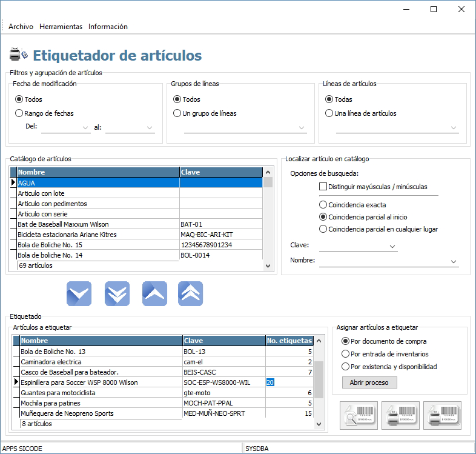
Task: Click the double up arrow button
Action: [191, 293]
